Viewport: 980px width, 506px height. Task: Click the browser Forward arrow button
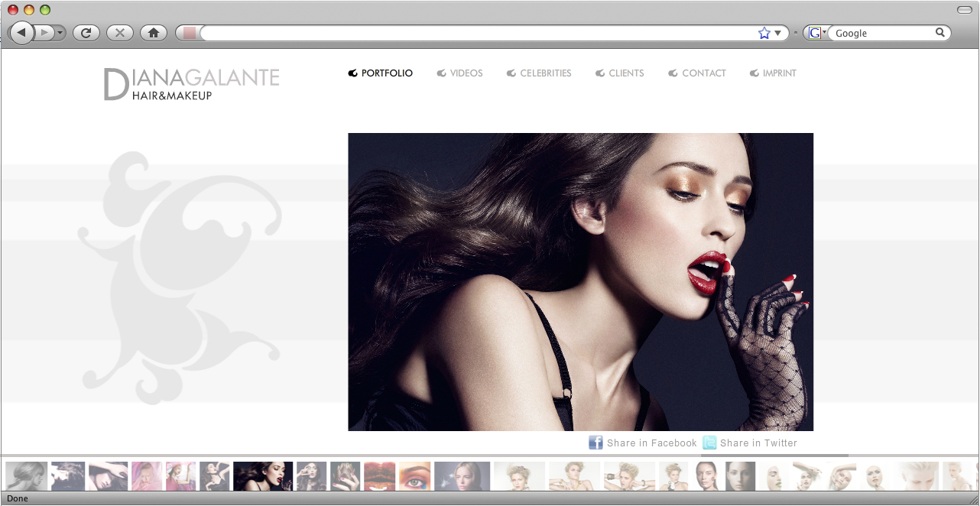[44, 33]
